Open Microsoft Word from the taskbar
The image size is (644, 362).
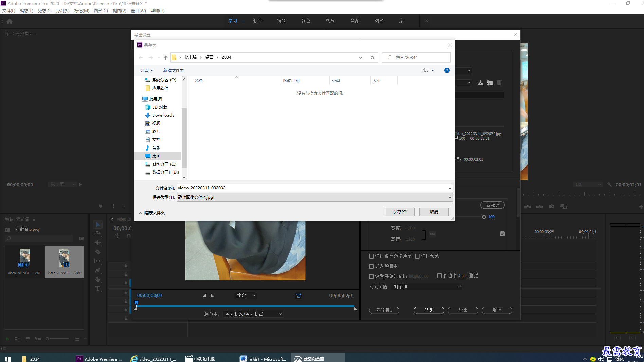pyautogui.click(x=264, y=359)
